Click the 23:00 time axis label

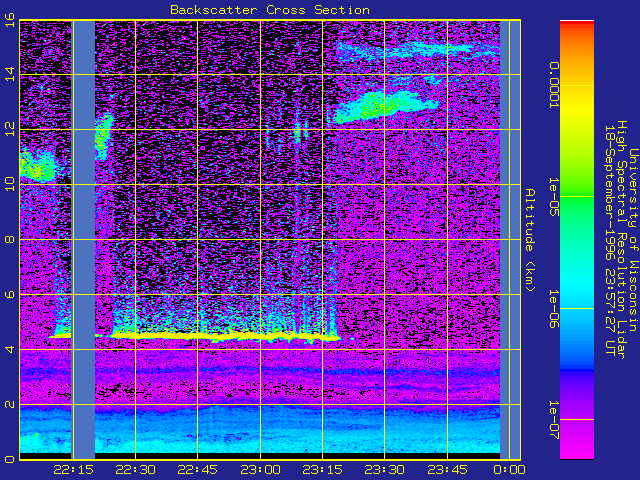point(260,469)
